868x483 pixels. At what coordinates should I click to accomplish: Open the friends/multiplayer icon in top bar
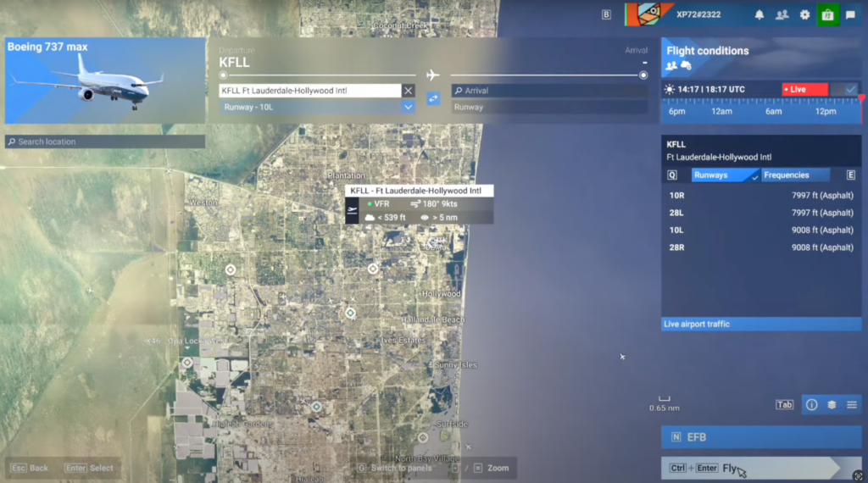[x=782, y=14]
